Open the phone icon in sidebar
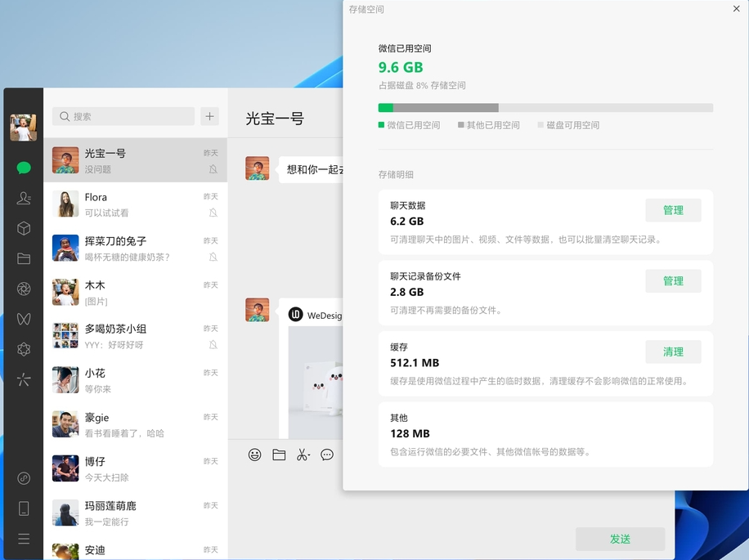Viewport: 749px width, 560px height. tap(24, 508)
